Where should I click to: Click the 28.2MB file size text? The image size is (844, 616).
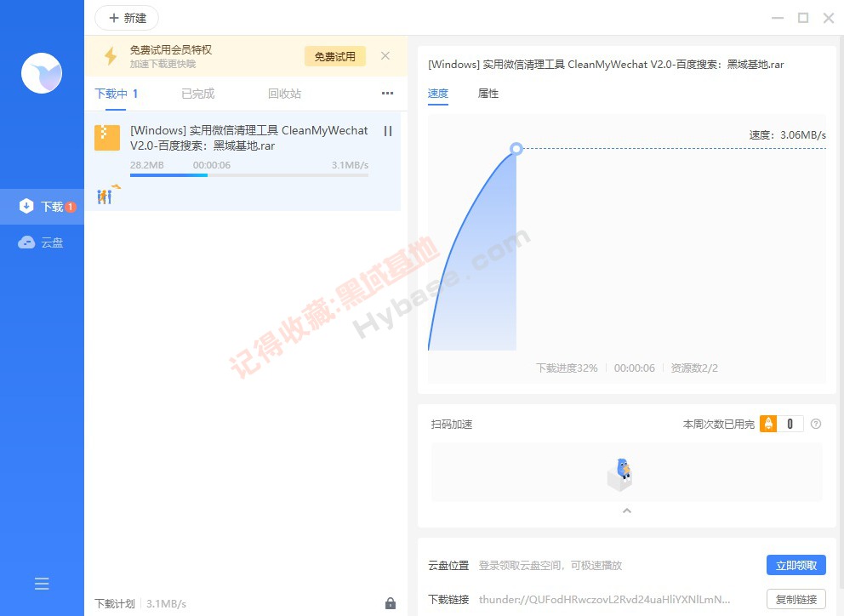[147, 165]
